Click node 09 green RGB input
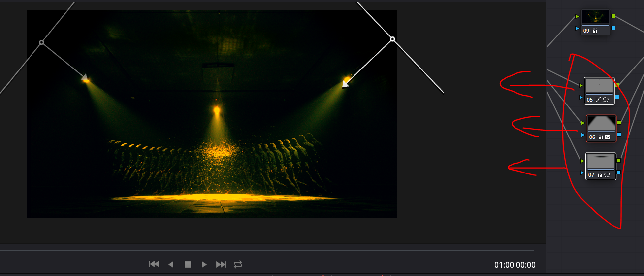The image size is (644, 276). 577,17
